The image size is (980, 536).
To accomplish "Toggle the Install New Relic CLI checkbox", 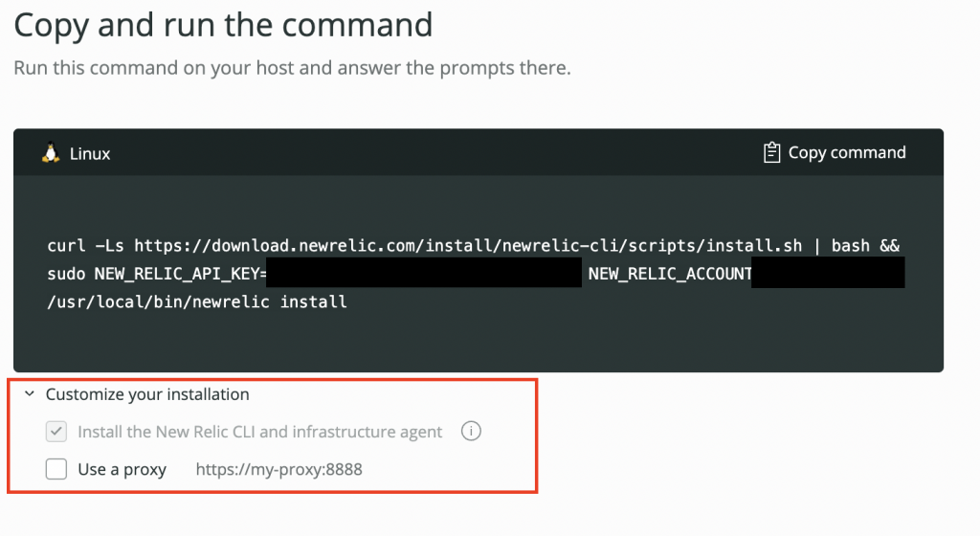I will pyautogui.click(x=56, y=432).
